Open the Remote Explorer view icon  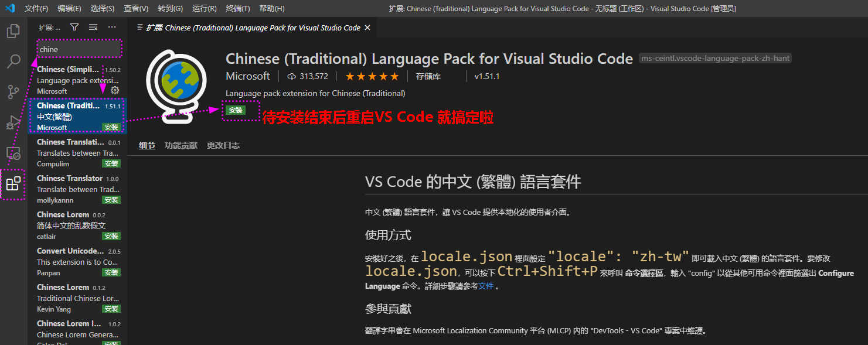point(13,153)
